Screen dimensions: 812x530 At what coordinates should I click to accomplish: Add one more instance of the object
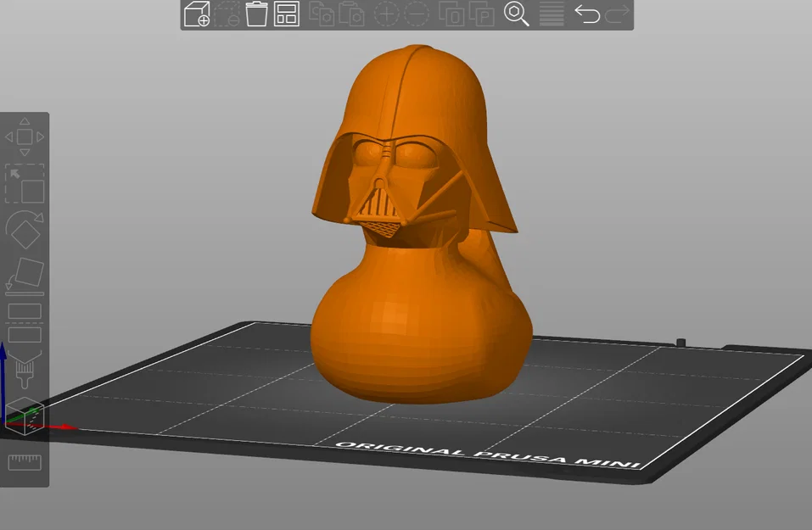[x=388, y=14]
